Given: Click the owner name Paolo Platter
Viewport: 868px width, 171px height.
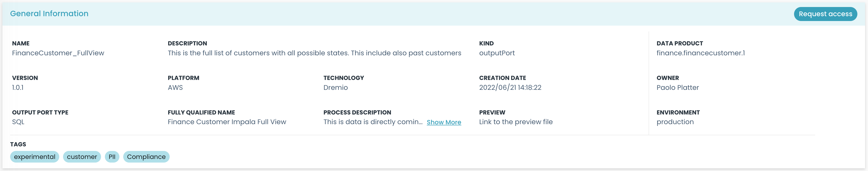Looking at the screenshot, I should 677,87.
